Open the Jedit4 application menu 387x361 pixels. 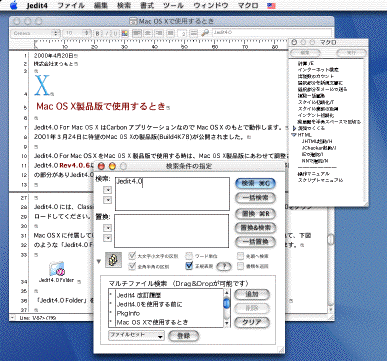click(37, 5)
